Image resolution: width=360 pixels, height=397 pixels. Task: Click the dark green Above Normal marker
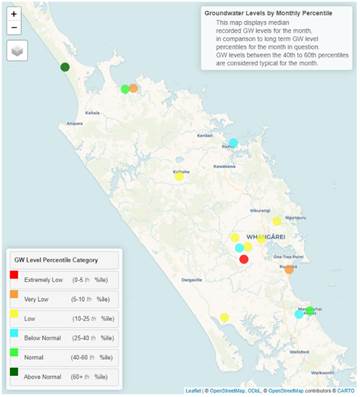[65, 67]
